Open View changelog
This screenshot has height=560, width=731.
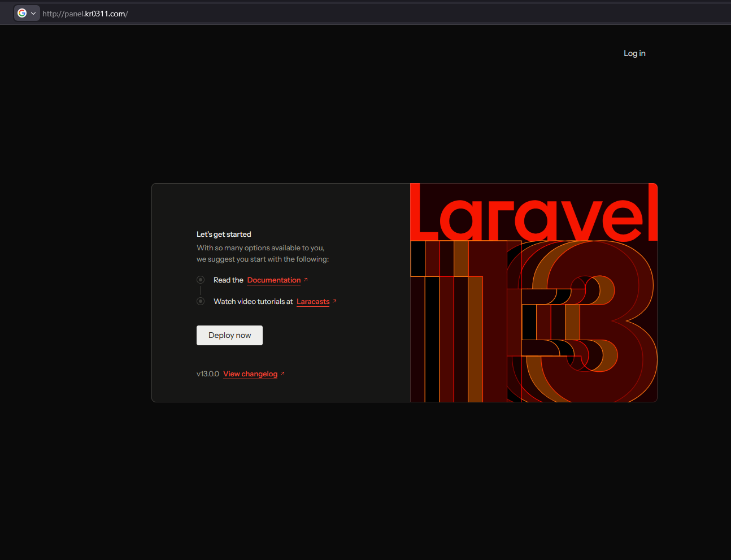click(250, 374)
